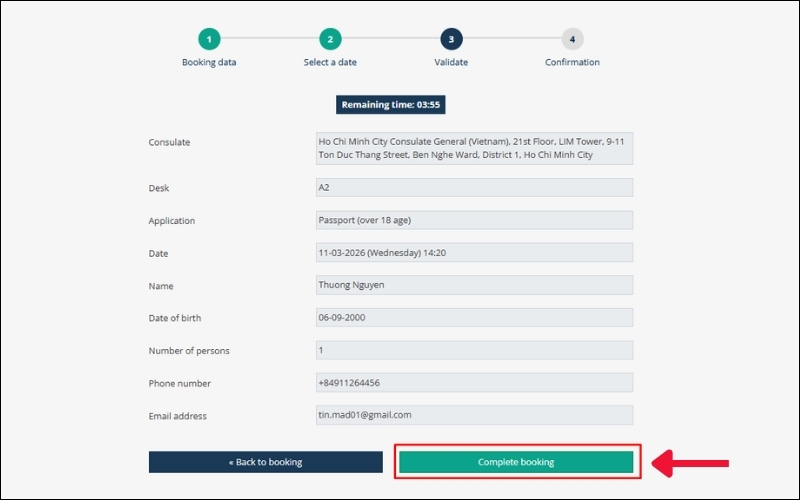The image size is (800, 500).
Task: Click the grey step 4 circle
Action: 572,39
